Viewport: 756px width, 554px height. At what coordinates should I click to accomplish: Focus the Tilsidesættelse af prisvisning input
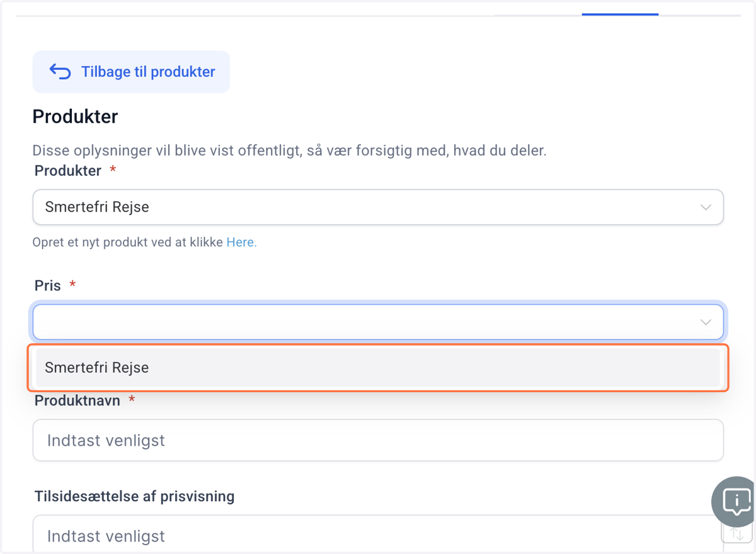point(378,535)
